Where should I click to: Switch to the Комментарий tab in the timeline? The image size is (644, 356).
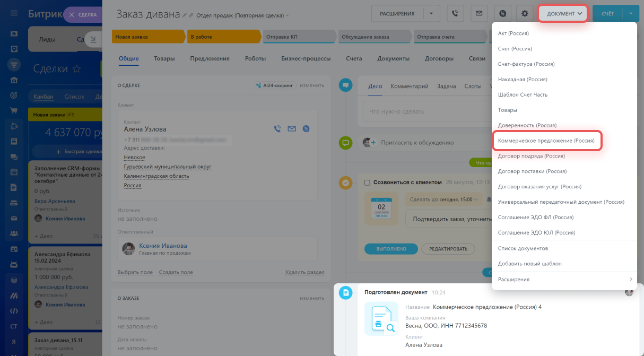click(x=410, y=86)
